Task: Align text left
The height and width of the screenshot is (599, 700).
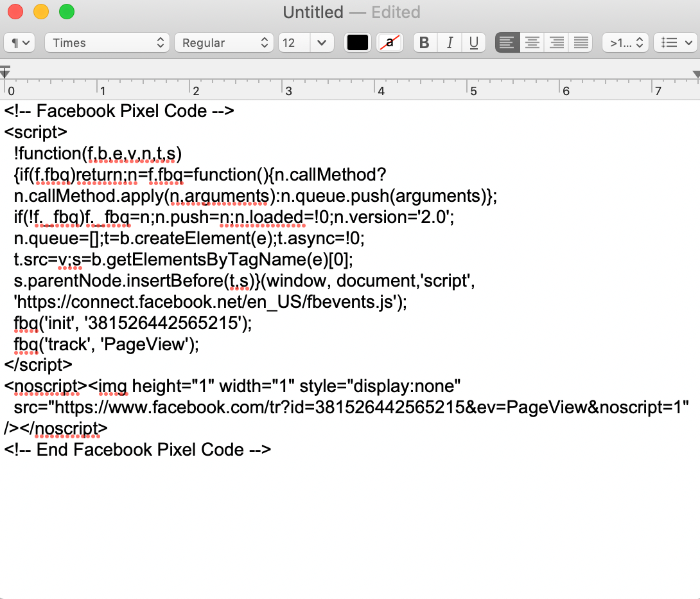Action: (507, 43)
